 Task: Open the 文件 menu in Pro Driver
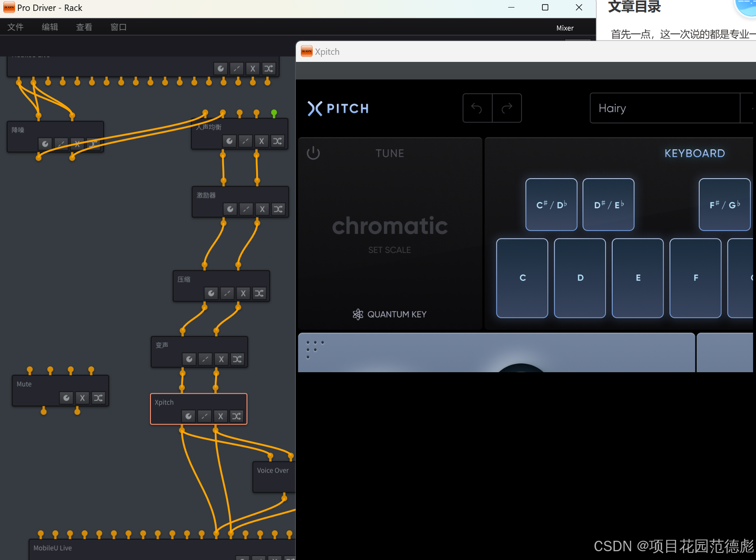(x=15, y=27)
